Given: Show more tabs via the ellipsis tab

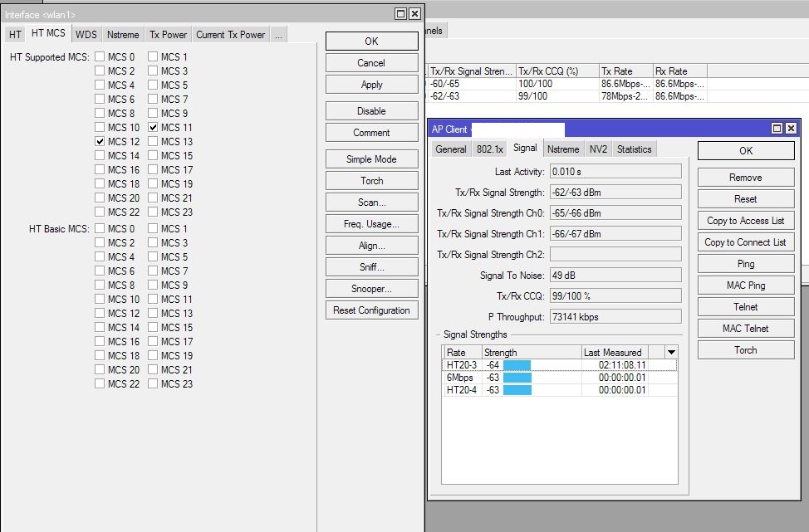Looking at the screenshot, I should pyautogui.click(x=278, y=35).
